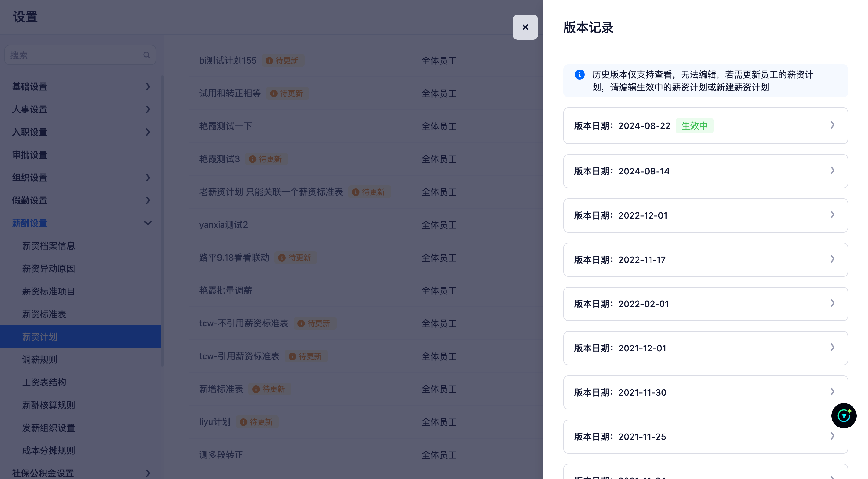Viewport: 868px width, 479px height.
Task: Open version 2021-11-30 via its chevron
Action: tap(832, 391)
